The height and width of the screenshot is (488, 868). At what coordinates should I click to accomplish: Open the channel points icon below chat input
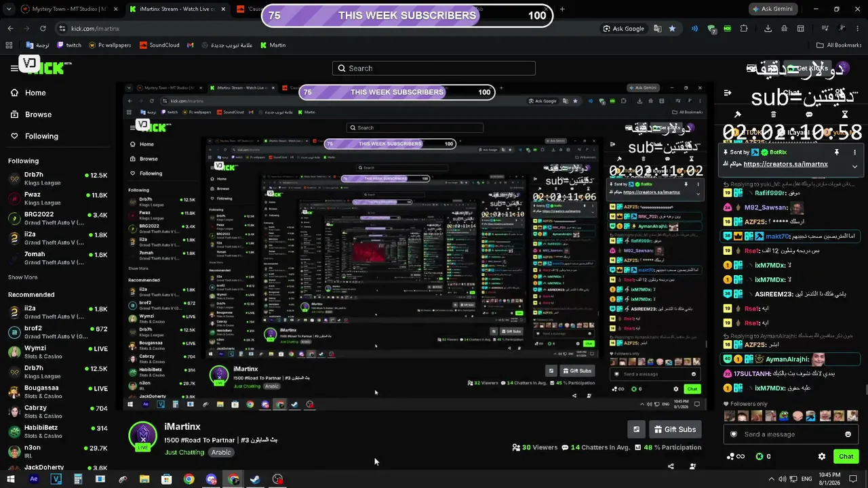pos(730,457)
